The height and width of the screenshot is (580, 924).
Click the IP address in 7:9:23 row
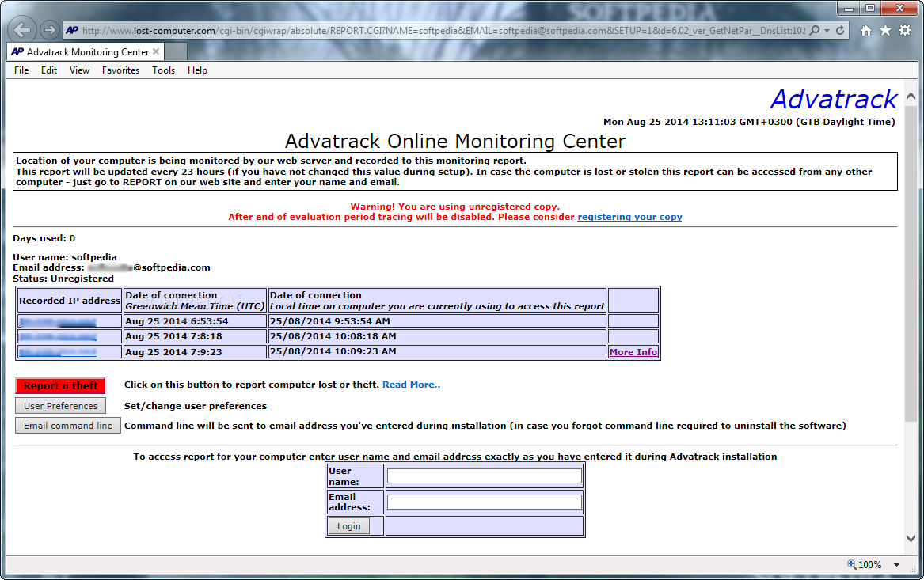pos(58,352)
